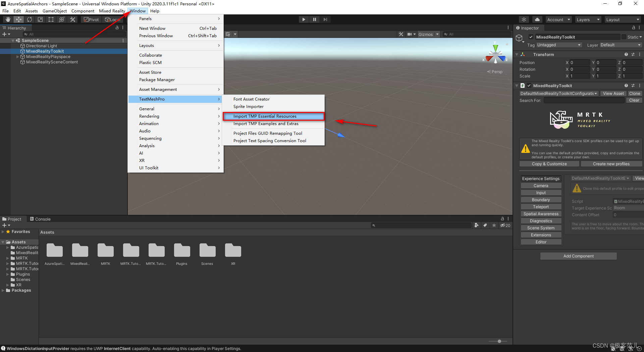Select Font Asset Creator menu item

click(273, 99)
